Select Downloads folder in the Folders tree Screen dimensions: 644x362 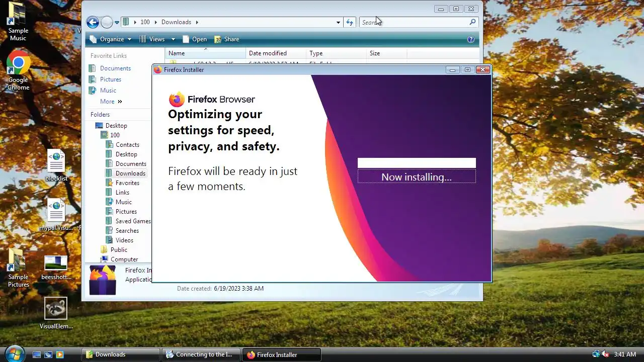(x=130, y=173)
